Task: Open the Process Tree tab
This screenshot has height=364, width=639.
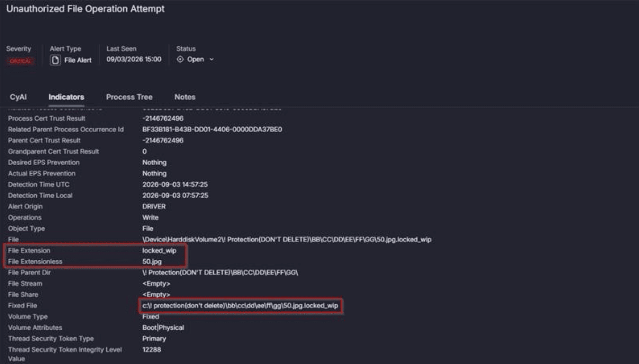Action: pyautogui.click(x=129, y=97)
